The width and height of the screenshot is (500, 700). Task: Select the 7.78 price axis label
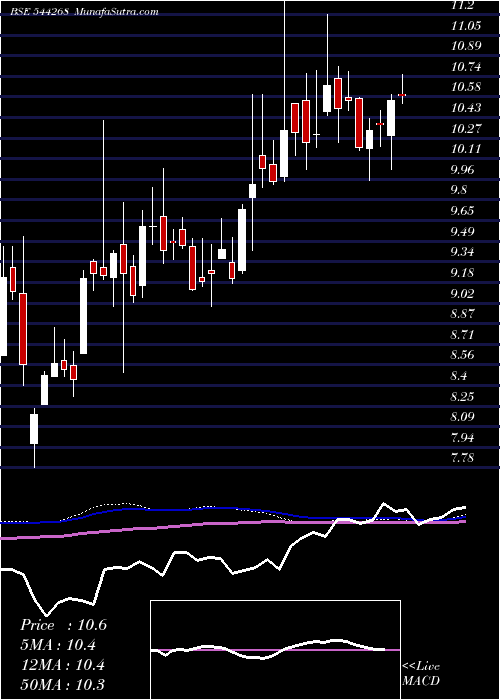point(463,458)
